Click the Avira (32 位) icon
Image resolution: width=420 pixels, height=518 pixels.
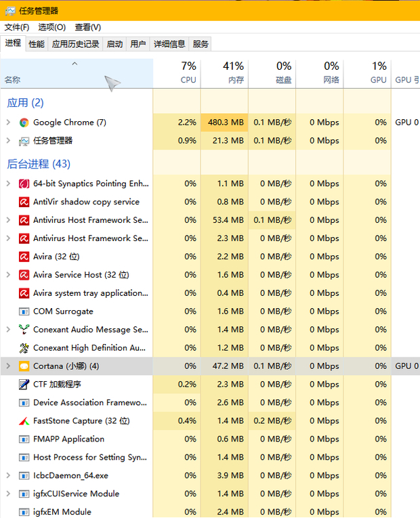click(24, 257)
